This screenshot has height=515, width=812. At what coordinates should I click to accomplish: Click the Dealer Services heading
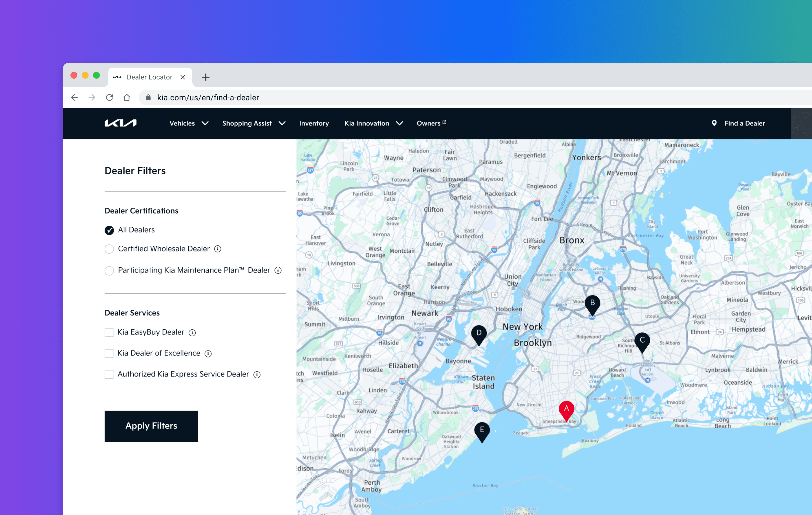point(132,313)
